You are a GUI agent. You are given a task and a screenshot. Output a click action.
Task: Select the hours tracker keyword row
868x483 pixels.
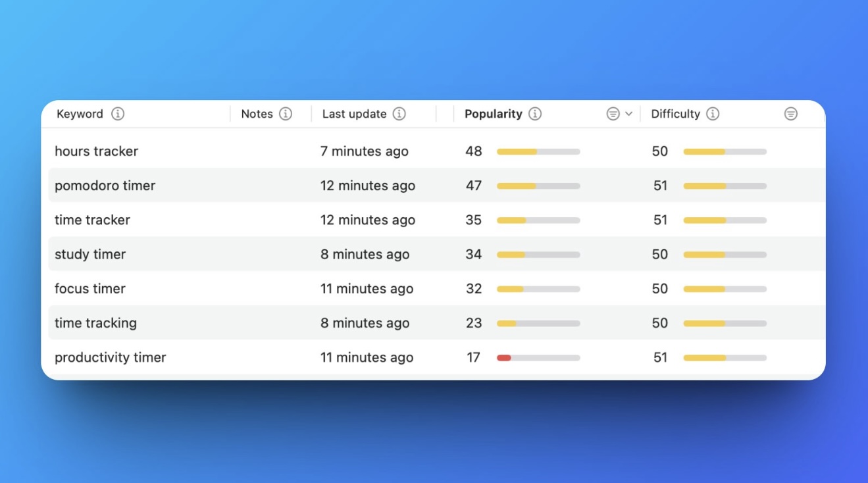point(96,151)
